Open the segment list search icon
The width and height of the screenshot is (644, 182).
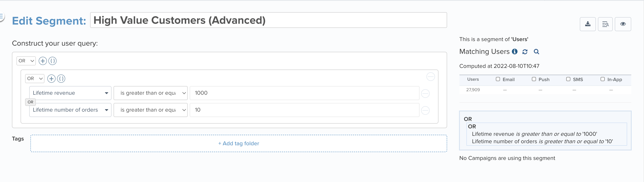pos(605,24)
